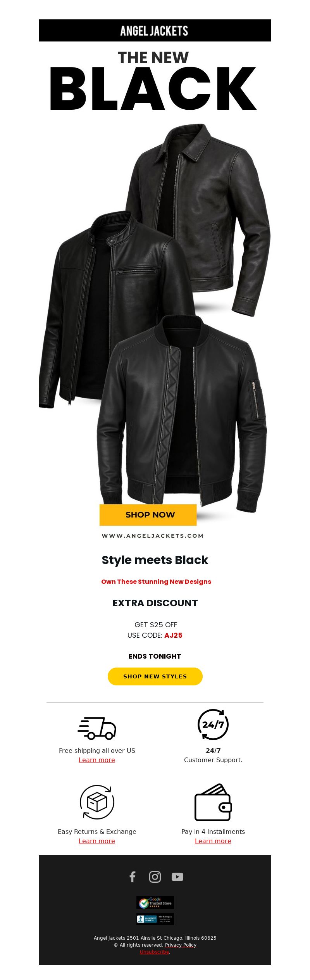This screenshot has width=310, height=980.
Task: Click the free shipping truck icon
Action: [97, 728]
